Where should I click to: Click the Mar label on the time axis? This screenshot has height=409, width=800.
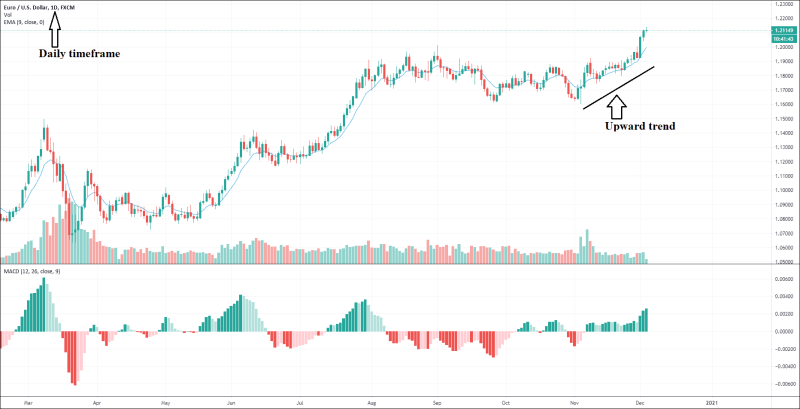pyautogui.click(x=29, y=401)
